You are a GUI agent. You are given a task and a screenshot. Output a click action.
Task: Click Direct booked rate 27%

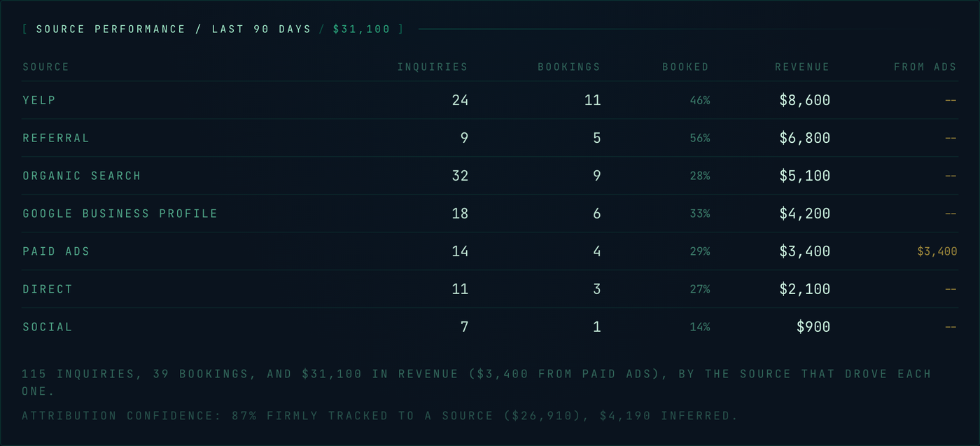click(x=700, y=289)
